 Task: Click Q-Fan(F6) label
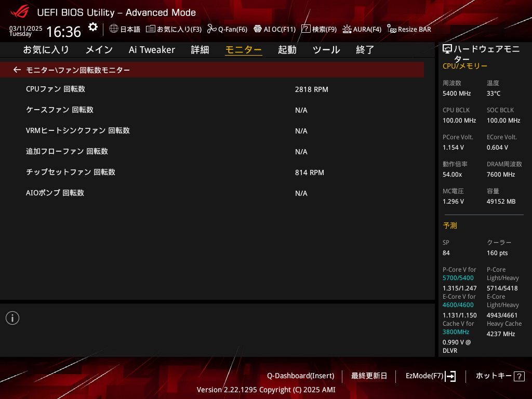pos(233,29)
